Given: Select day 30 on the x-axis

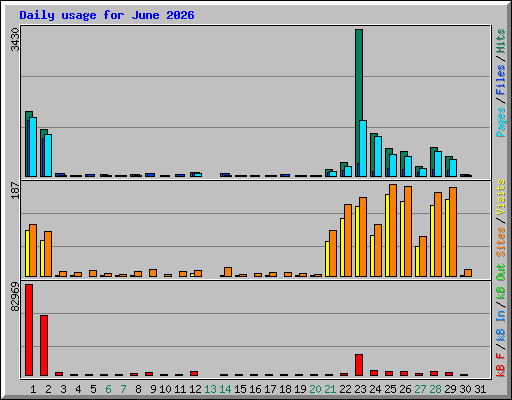Looking at the screenshot, I should (465, 389).
